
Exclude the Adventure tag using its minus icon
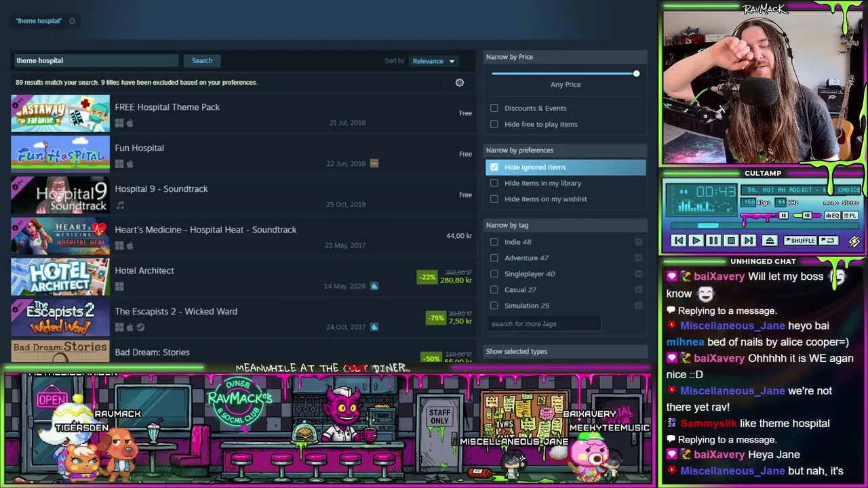click(638, 258)
